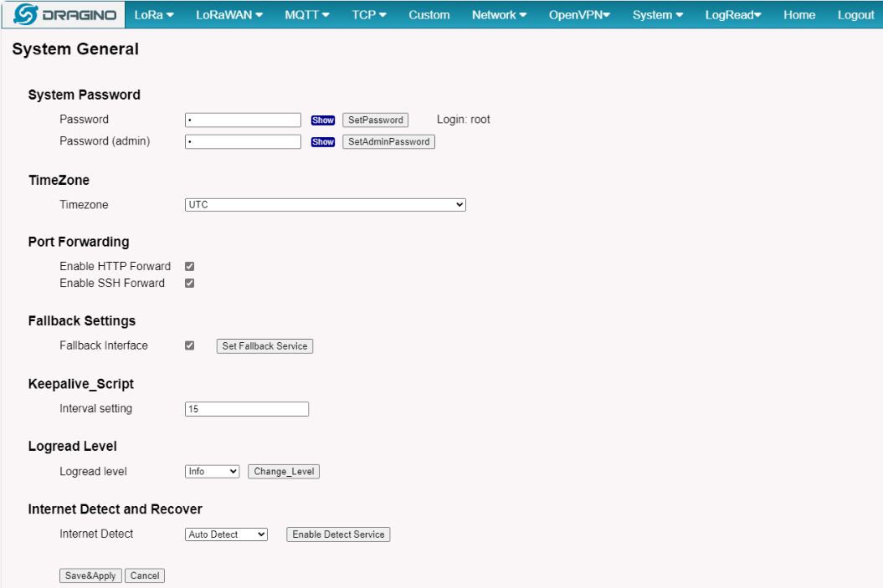Toggle Enable HTTP Forward checkbox
The height and width of the screenshot is (588, 883).
[190, 266]
